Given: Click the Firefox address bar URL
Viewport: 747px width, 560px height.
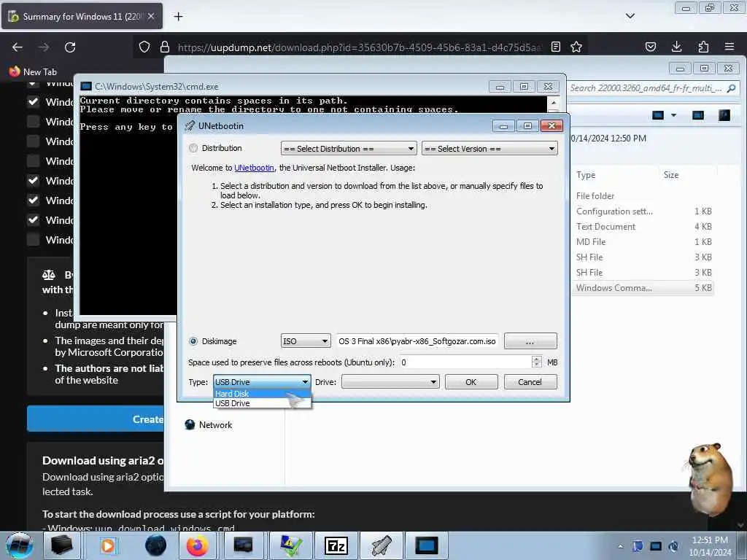Looking at the screenshot, I should pyautogui.click(x=359, y=47).
